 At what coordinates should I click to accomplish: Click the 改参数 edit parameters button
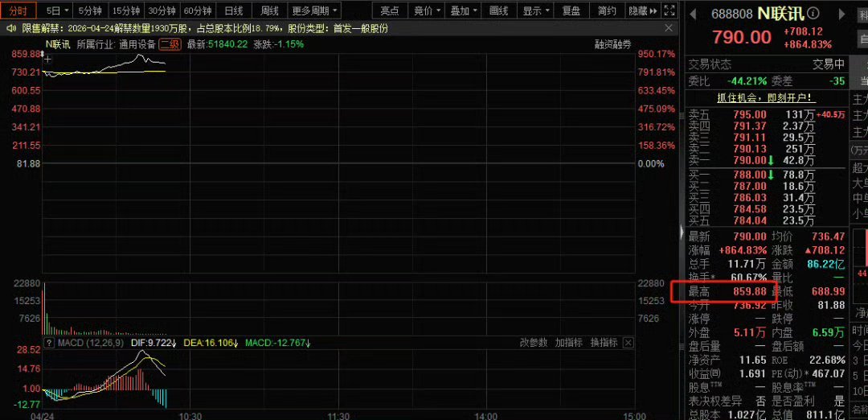[x=533, y=343]
